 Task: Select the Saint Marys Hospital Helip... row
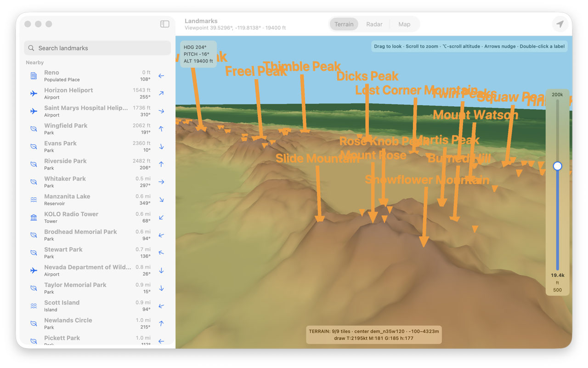pos(97,111)
